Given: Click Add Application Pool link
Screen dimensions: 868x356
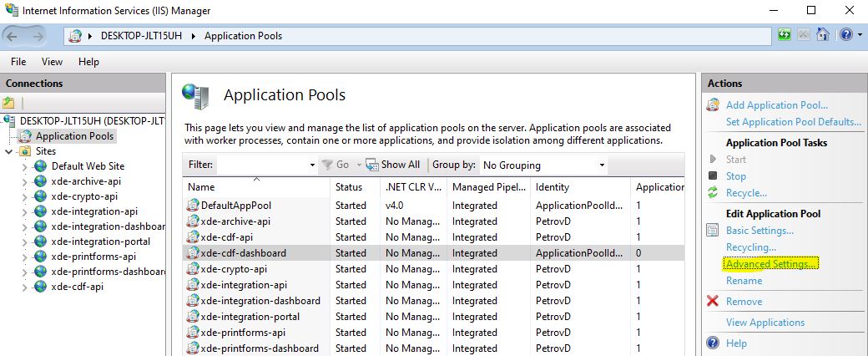Looking at the screenshot, I should click(777, 104).
